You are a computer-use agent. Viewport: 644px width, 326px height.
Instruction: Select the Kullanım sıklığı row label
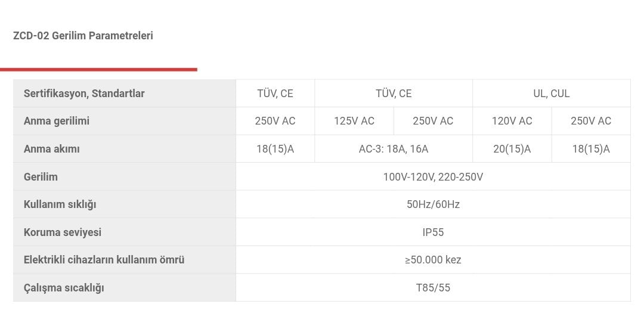[x=60, y=204]
